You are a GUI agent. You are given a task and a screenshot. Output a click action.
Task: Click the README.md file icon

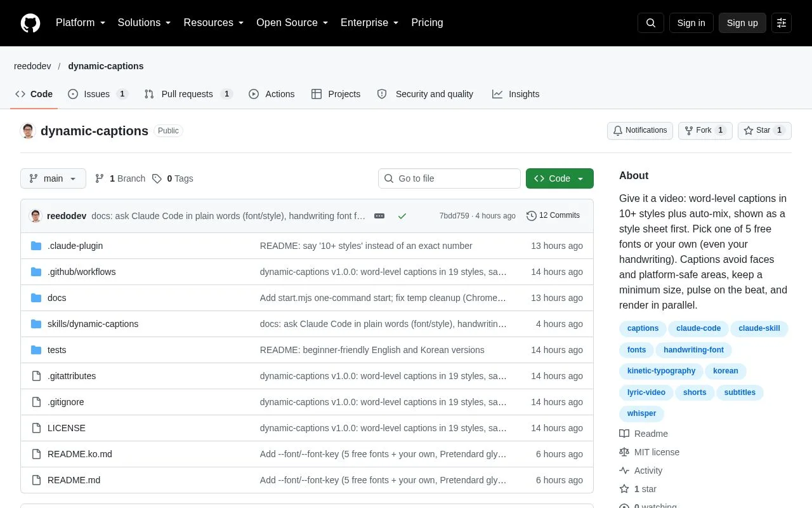click(x=36, y=480)
